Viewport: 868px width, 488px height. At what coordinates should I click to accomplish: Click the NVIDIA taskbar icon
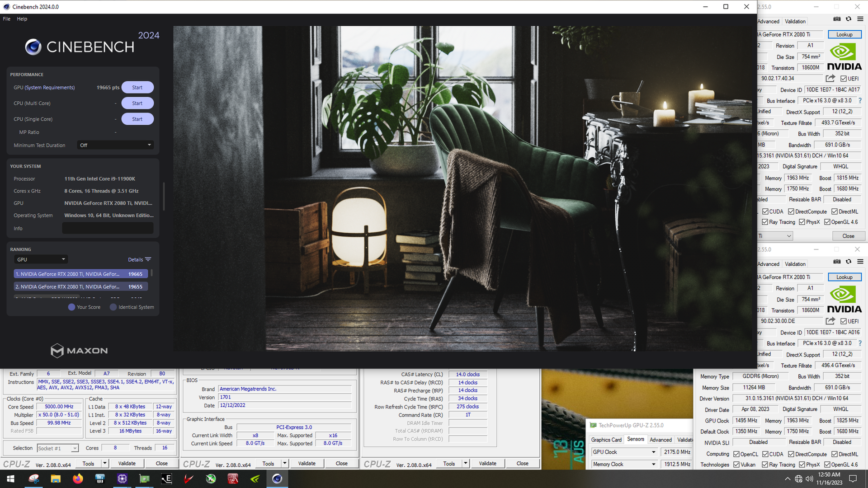(x=255, y=479)
